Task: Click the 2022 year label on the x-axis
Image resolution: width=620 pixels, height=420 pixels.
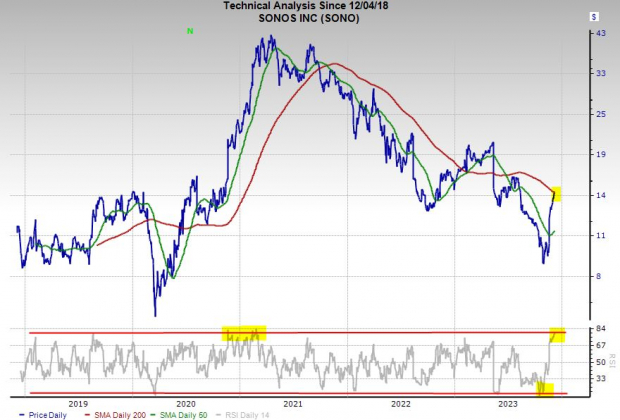Action: (x=401, y=404)
